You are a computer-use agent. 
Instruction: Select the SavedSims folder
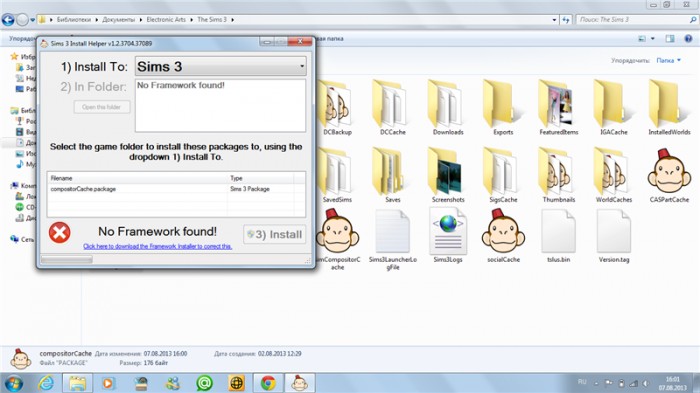pos(337,176)
